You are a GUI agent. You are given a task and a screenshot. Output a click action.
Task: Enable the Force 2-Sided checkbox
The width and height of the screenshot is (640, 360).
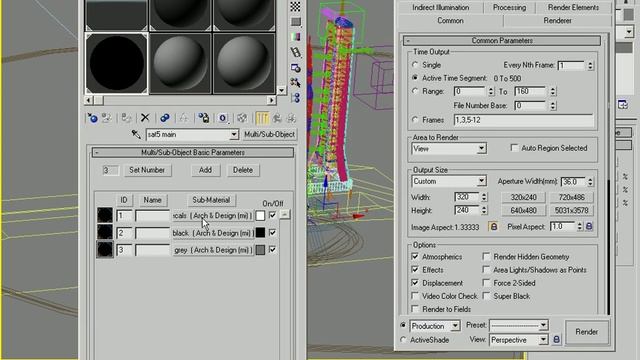coord(486,282)
